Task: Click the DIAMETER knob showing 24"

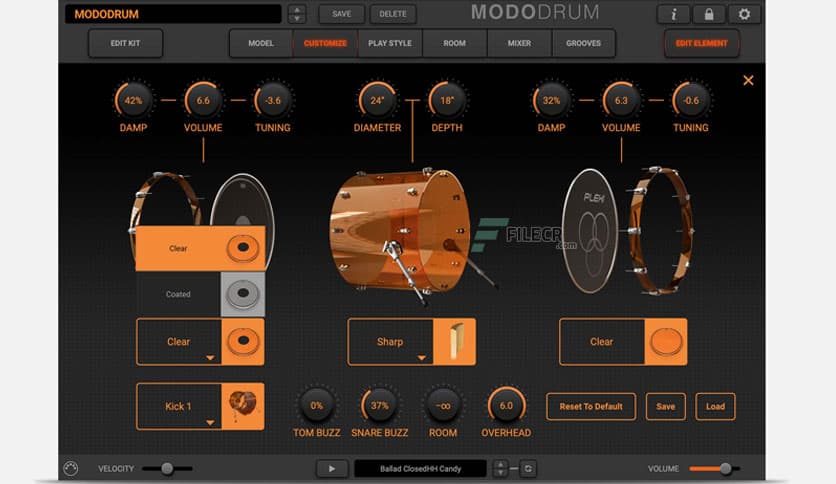Action: [x=377, y=100]
